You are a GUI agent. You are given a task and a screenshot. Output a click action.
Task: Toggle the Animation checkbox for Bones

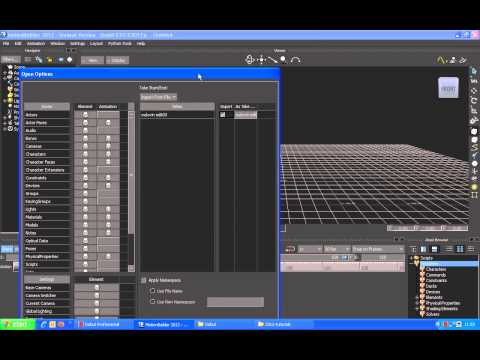108,138
